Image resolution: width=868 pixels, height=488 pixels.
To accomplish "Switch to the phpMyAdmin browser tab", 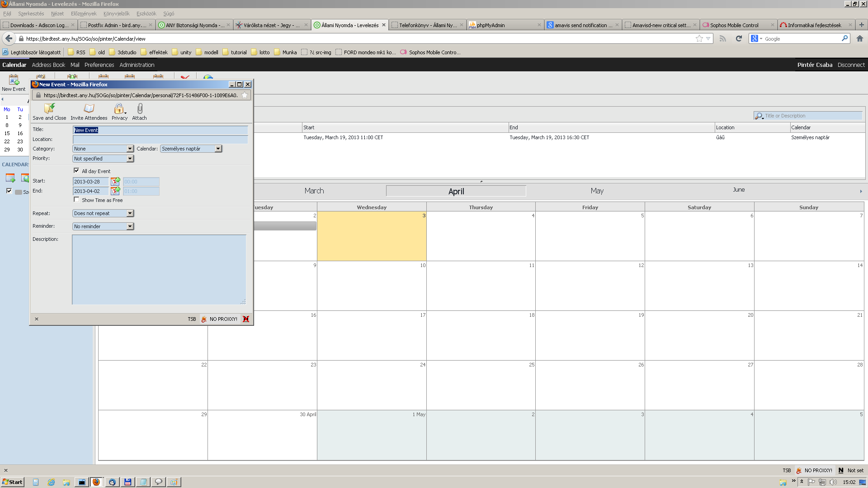I will point(491,25).
